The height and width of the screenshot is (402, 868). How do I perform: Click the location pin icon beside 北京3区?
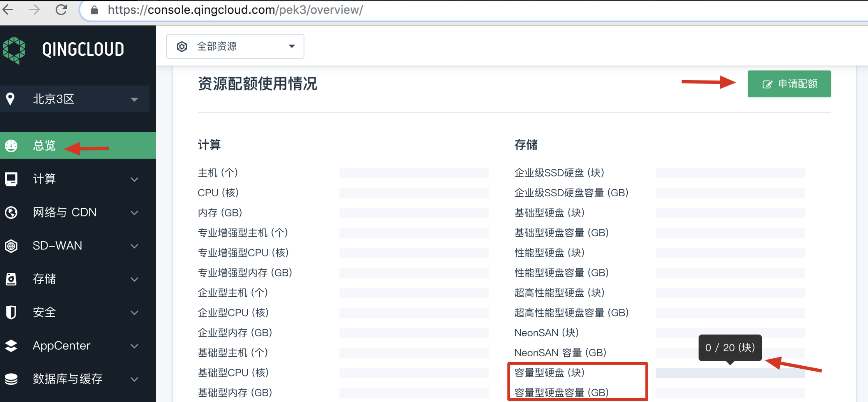pos(10,99)
